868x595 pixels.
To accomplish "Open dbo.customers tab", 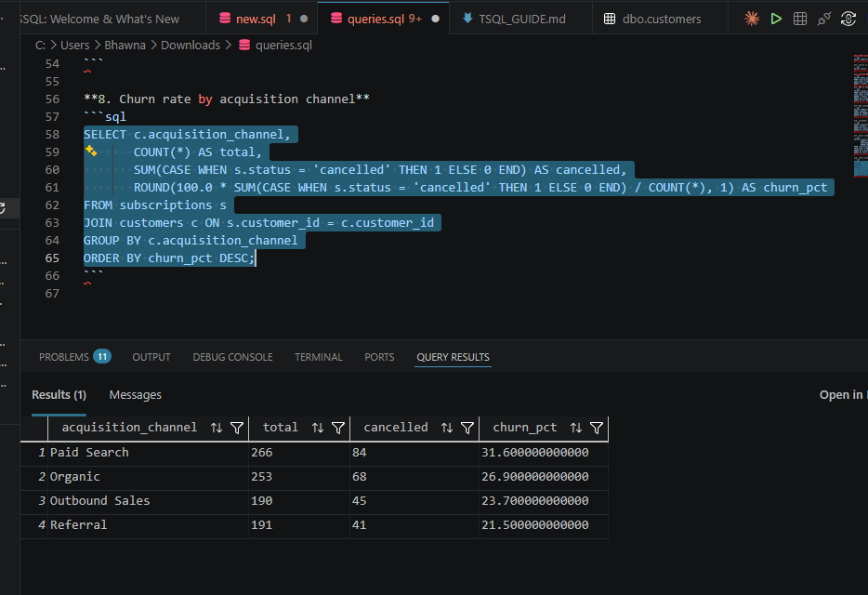I will point(662,19).
